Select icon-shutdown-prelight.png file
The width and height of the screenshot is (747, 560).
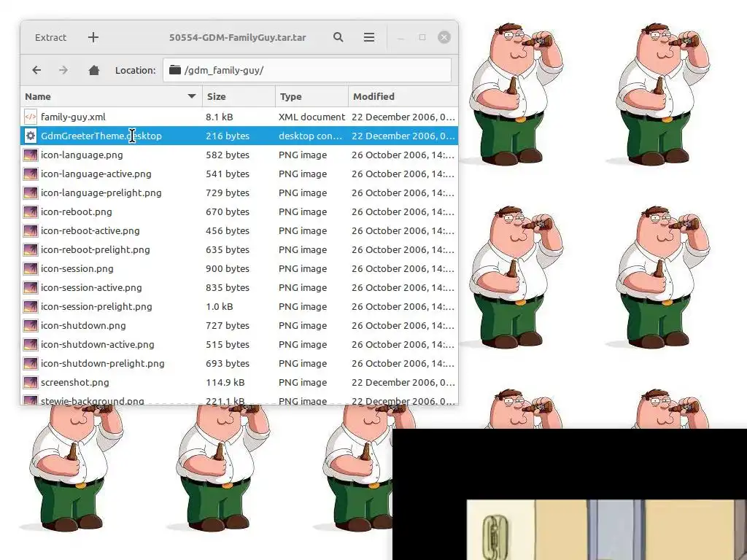tap(239, 363)
